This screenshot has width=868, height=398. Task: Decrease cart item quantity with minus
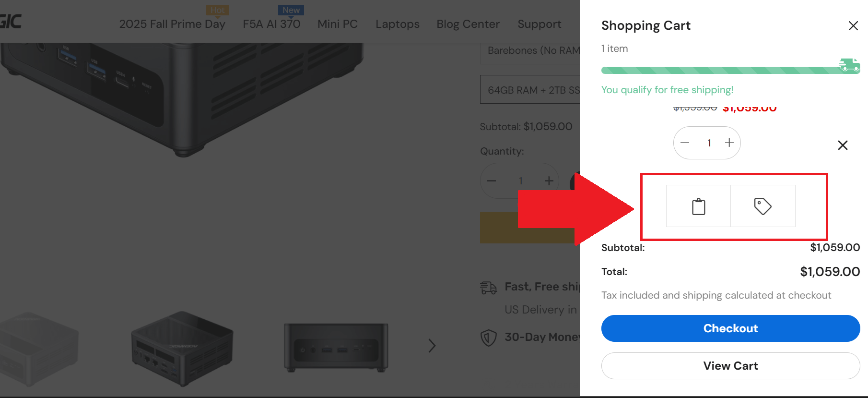point(685,143)
